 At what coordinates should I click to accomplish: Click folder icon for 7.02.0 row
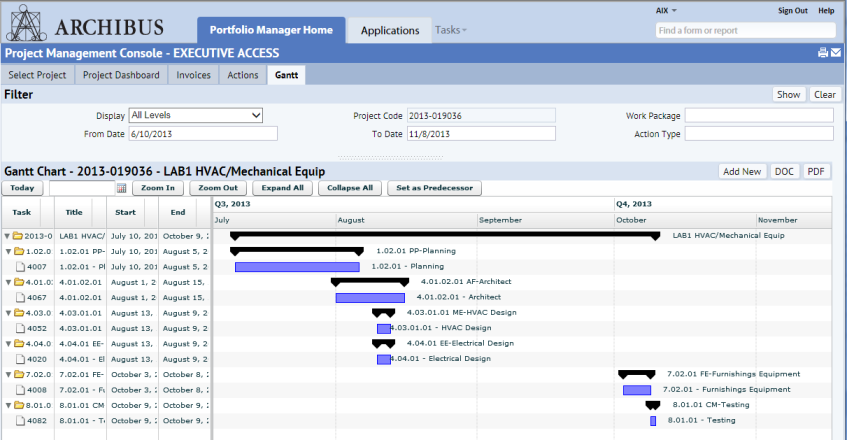[18, 374]
